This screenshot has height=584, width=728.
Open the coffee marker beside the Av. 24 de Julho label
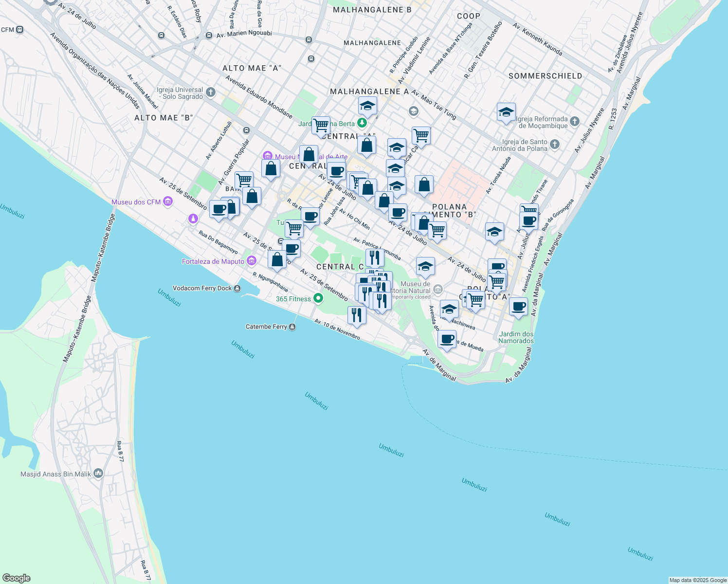tap(398, 213)
